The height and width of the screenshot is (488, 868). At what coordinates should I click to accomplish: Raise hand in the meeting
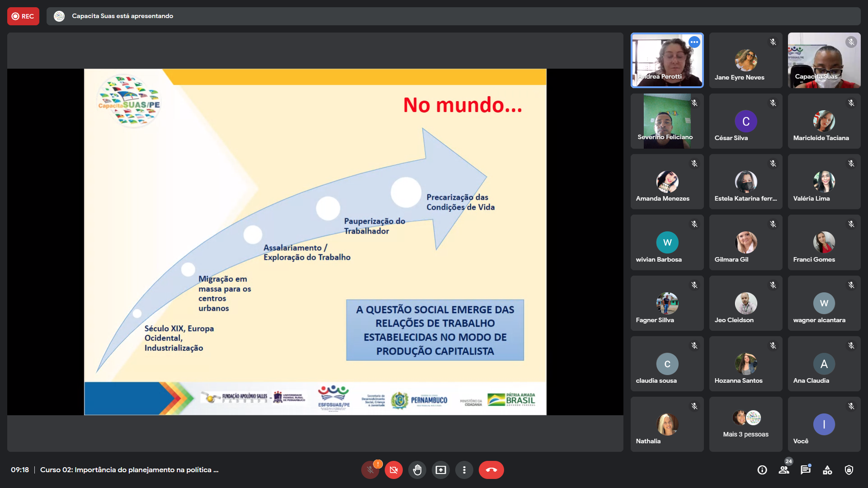coord(417,470)
